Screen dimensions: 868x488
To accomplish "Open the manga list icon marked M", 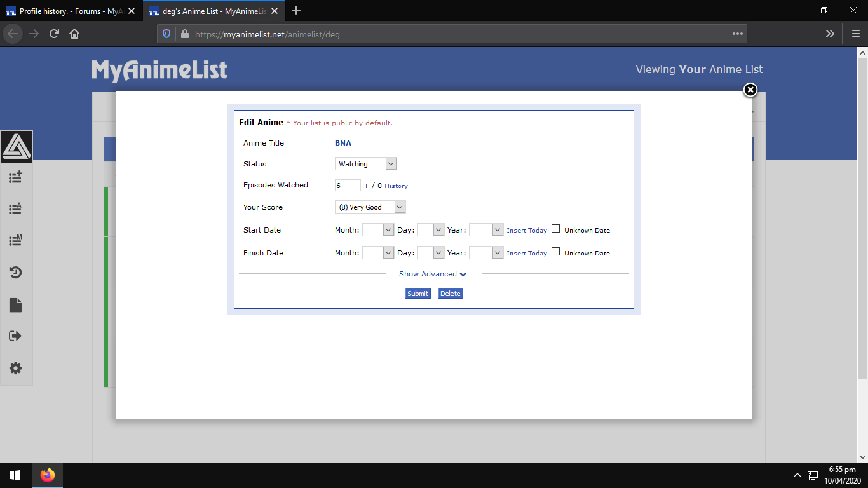I will click(16, 240).
